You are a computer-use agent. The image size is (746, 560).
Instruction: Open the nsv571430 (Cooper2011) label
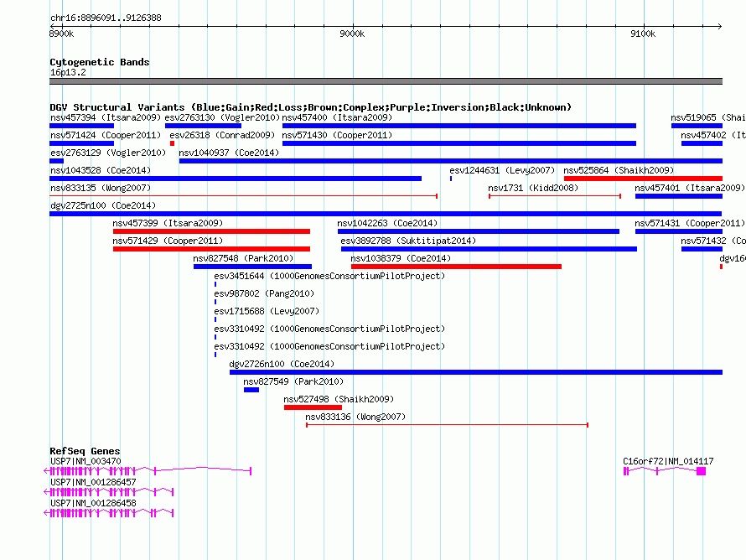click(x=337, y=135)
